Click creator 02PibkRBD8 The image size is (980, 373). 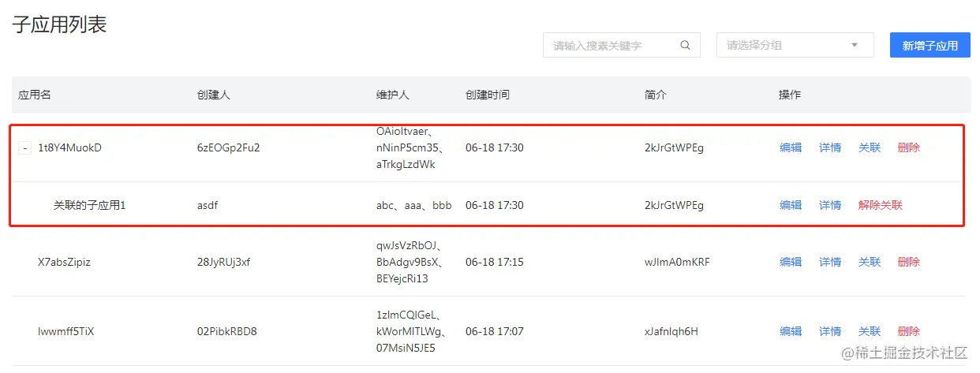227,331
